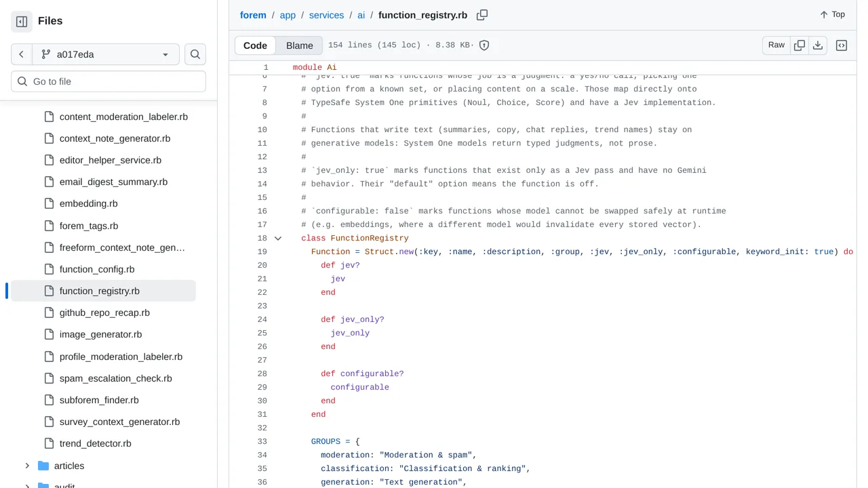Viewport: 868px width, 488px height.
Task: Select line number 1
Action: (266, 67)
